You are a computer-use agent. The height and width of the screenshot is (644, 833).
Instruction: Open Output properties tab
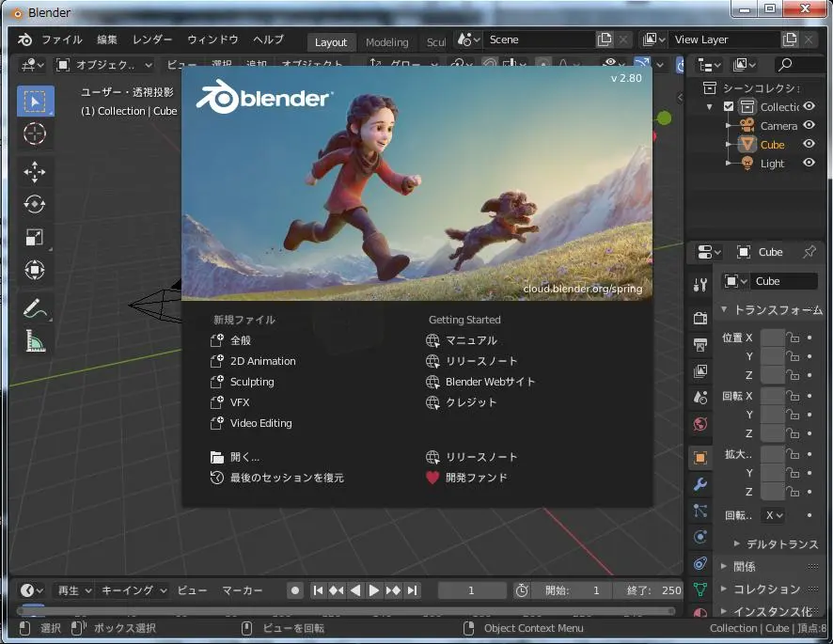(700, 345)
